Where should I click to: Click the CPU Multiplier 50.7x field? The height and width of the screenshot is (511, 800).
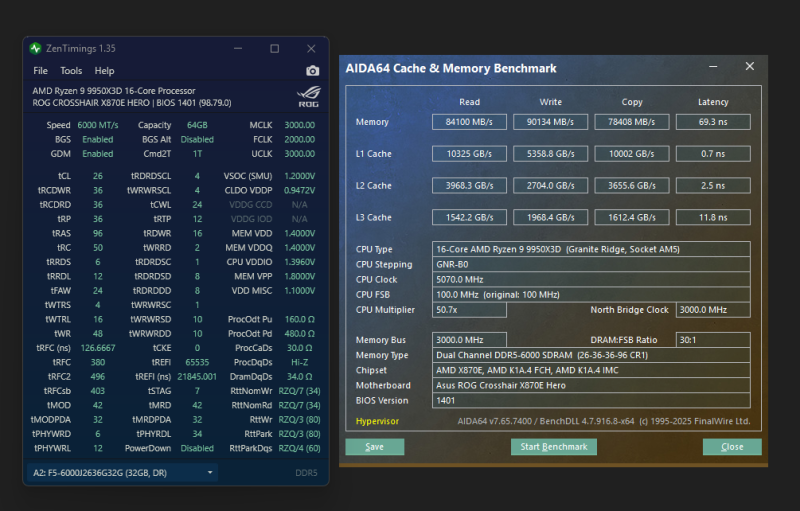click(x=469, y=310)
